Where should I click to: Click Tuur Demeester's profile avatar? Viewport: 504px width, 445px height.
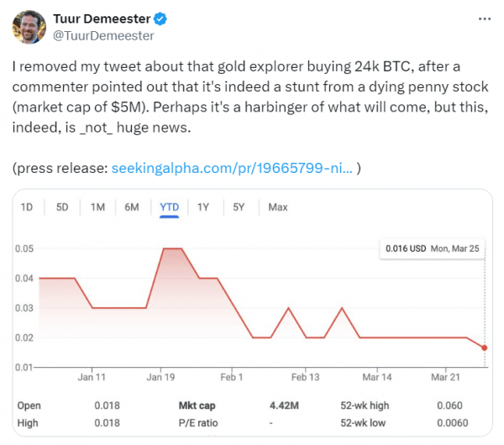[x=28, y=28]
